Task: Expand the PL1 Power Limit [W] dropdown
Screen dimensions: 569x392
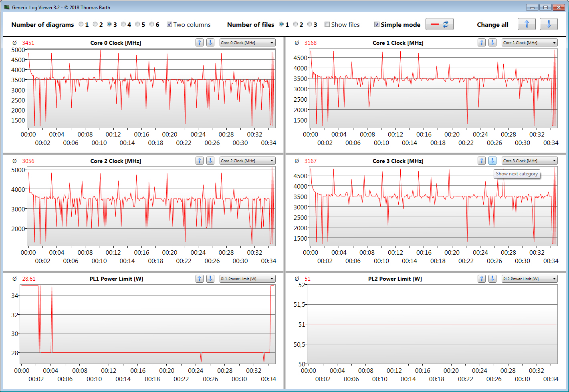Action: (247, 279)
